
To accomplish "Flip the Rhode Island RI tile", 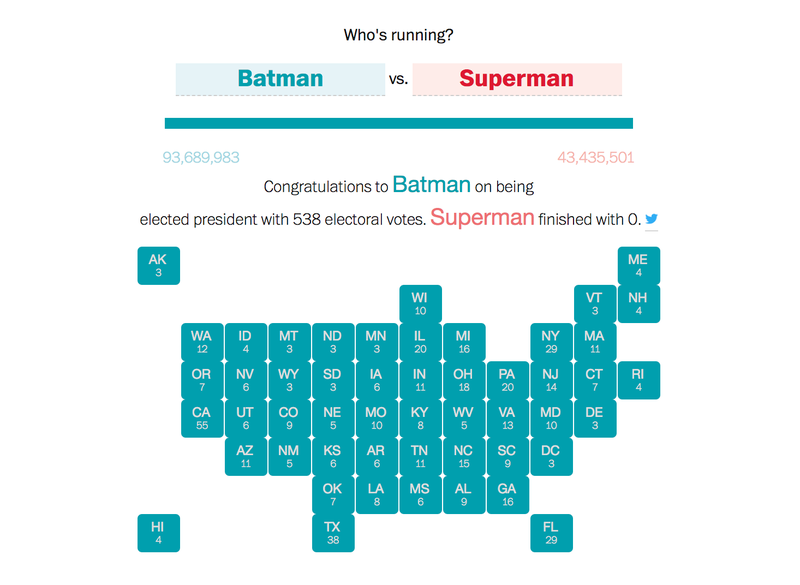I will 639,380.
